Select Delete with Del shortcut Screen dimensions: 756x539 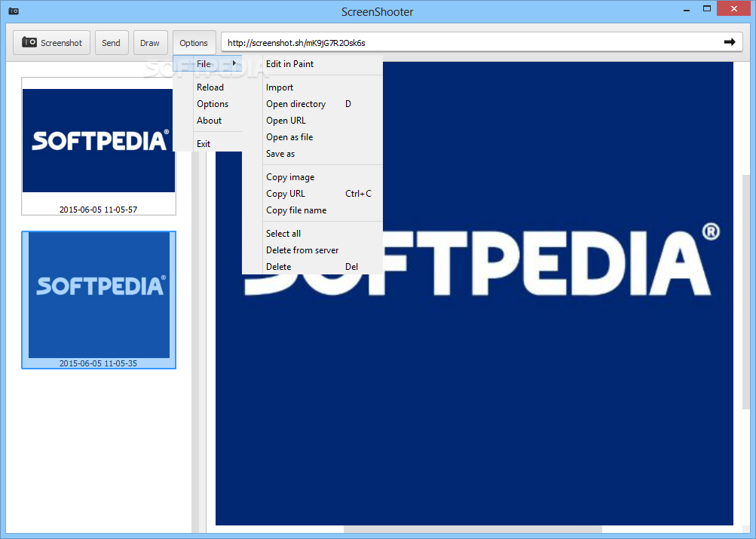pyautogui.click(x=313, y=267)
